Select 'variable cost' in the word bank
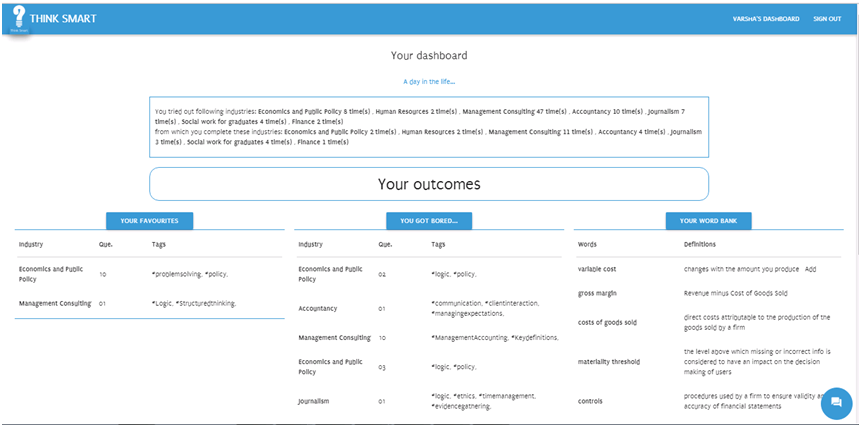This screenshot has height=427, width=861. pos(596,269)
